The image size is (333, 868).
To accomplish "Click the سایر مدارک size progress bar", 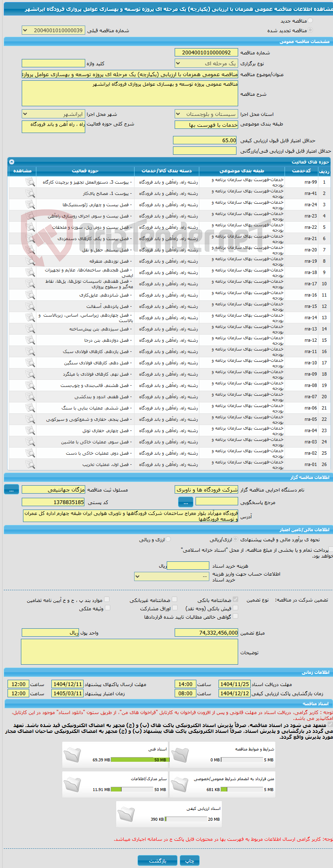I will [x=132, y=789].
